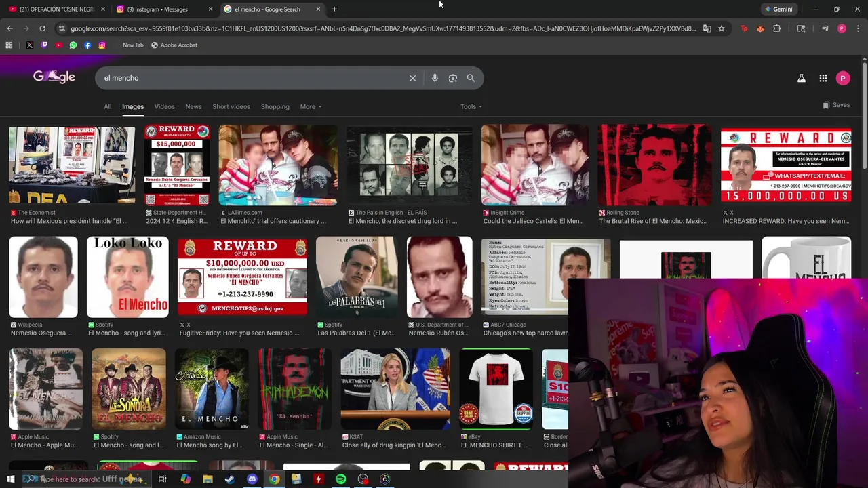Image resolution: width=868 pixels, height=488 pixels.
Task: Switch to the Videos tab
Action: [x=164, y=106]
